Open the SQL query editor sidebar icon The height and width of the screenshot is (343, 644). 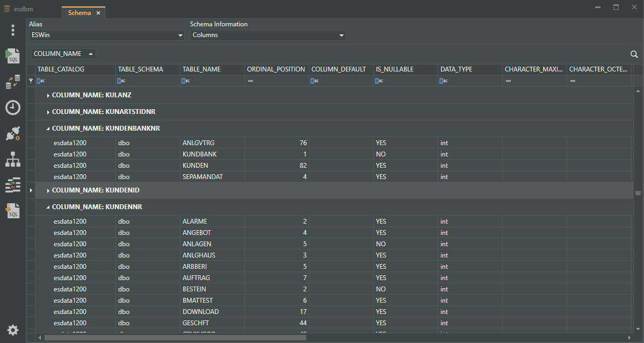[13, 56]
